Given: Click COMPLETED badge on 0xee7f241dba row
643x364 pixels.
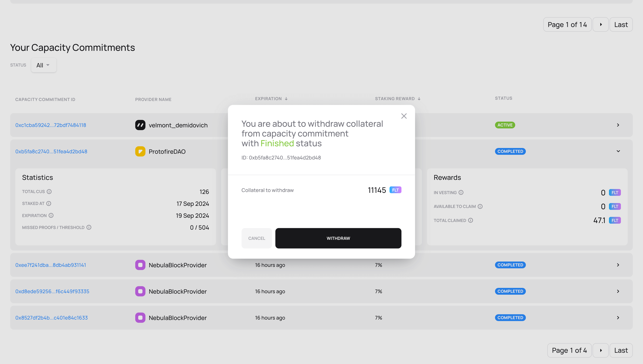Looking at the screenshot, I should pyautogui.click(x=510, y=265).
